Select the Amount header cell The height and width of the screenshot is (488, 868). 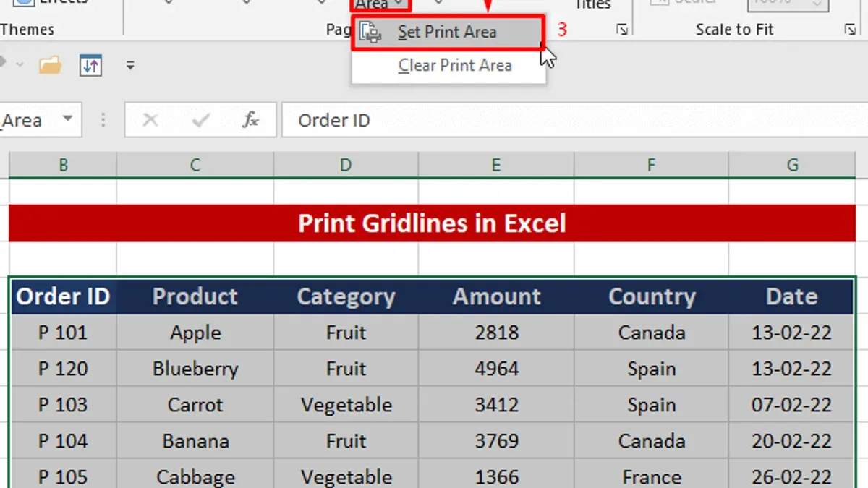point(496,296)
